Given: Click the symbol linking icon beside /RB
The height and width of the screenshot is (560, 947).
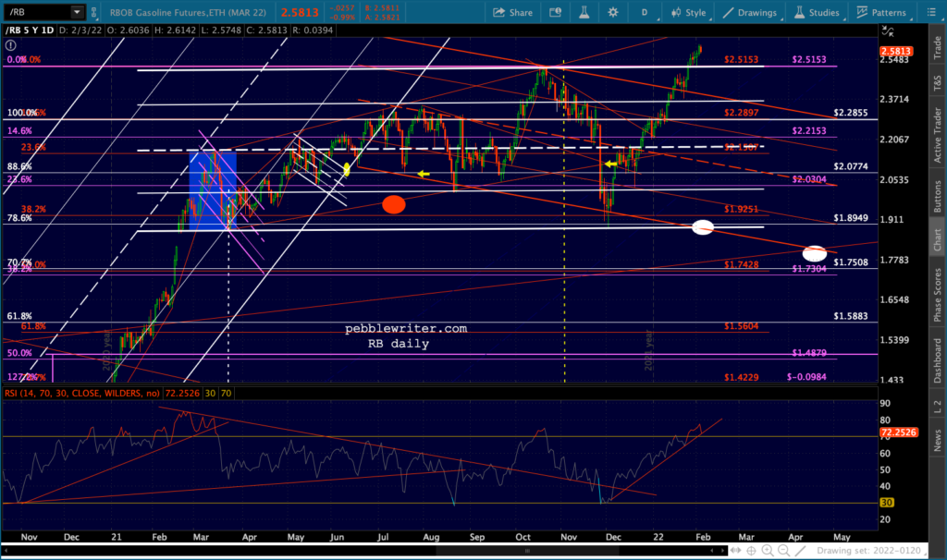Looking at the screenshot, I should pyautogui.click(x=93, y=12).
